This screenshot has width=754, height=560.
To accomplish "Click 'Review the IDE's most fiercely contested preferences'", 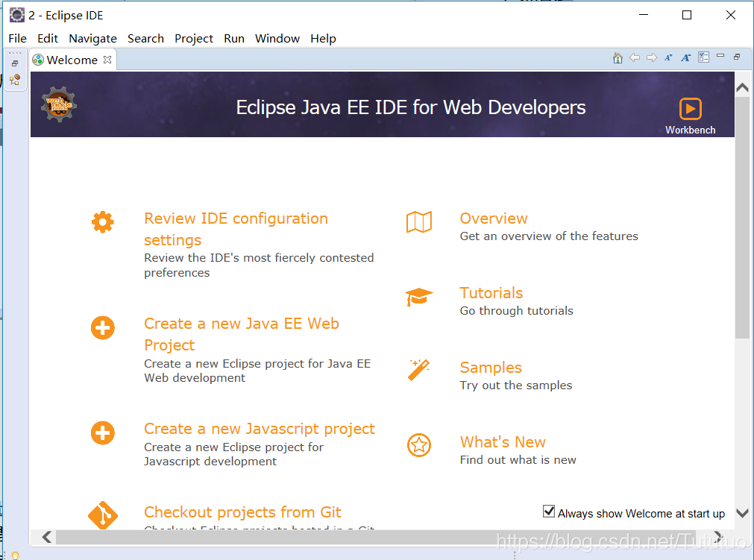I will pos(259,265).
